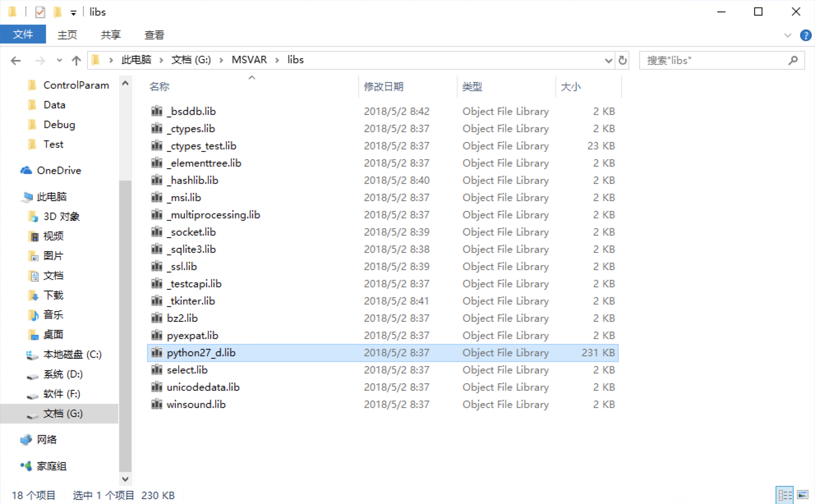Viewport: 815px width, 504px height.
Task: Toggle sort by 大小 column
Action: [571, 87]
